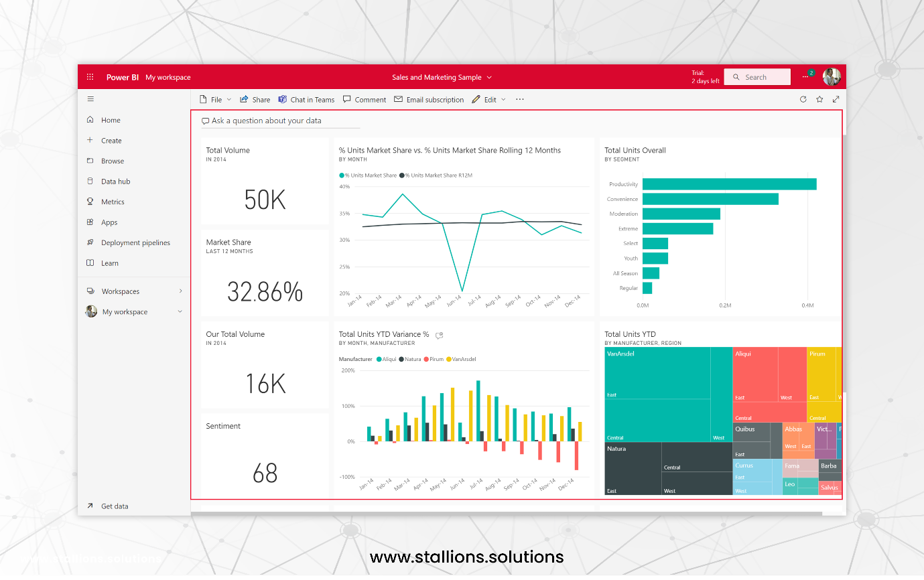The image size is (924, 580).
Task: Click the VanArsdel block in the treemap
Action: click(x=668, y=394)
